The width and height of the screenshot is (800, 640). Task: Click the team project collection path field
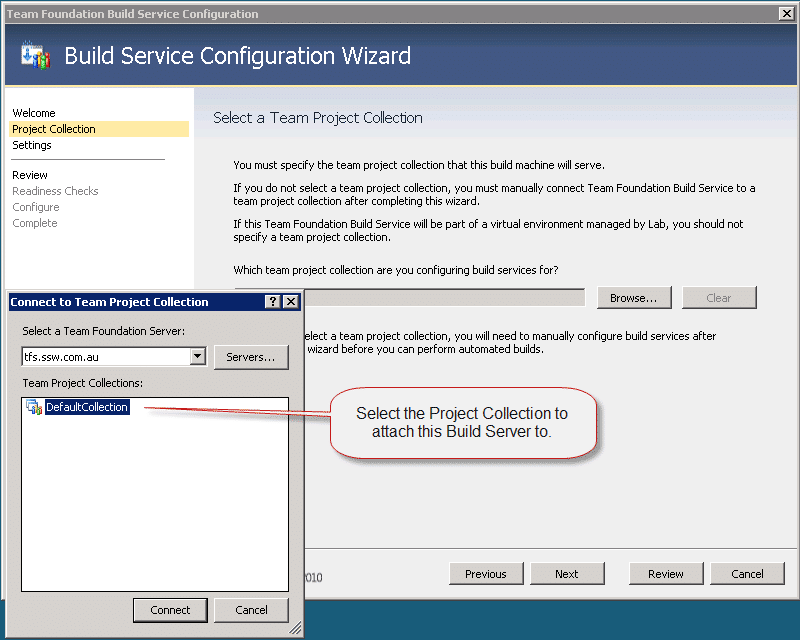pos(444,298)
